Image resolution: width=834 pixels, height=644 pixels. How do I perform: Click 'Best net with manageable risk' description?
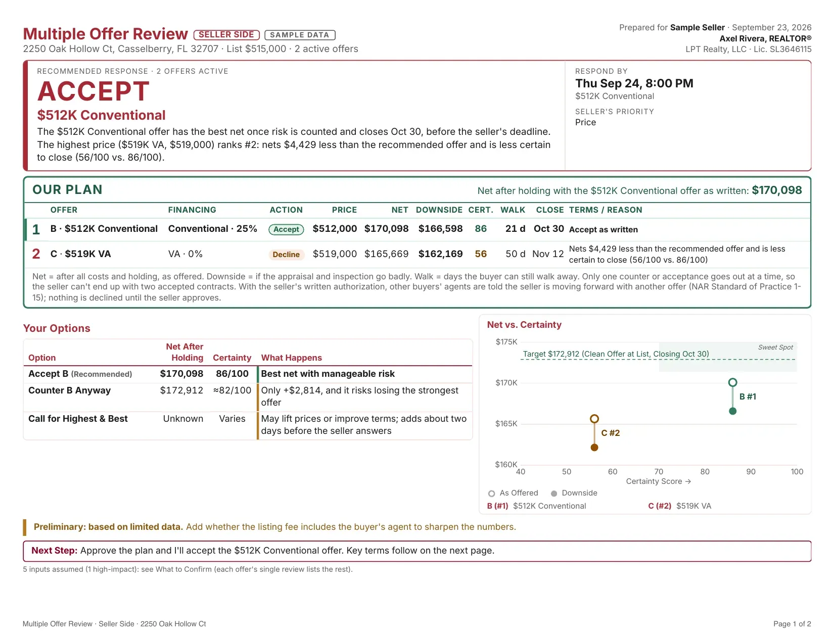[328, 374]
